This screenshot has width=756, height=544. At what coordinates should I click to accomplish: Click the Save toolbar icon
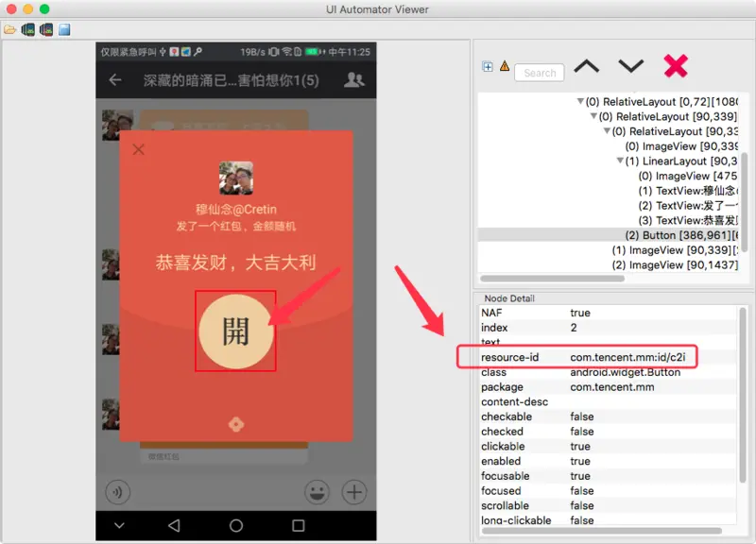coord(64,30)
